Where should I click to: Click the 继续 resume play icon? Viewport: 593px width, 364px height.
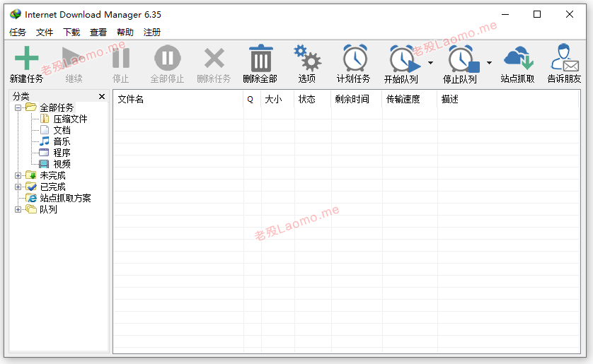pos(74,58)
